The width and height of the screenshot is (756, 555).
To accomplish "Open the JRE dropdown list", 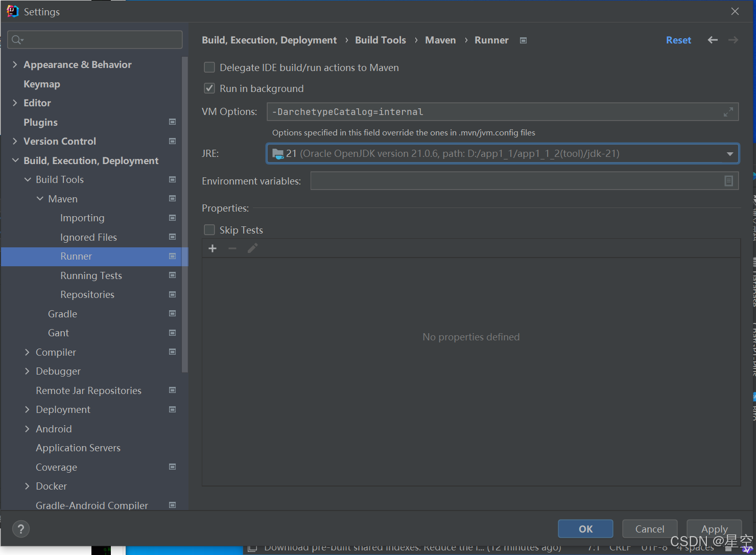I will click(730, 154).
